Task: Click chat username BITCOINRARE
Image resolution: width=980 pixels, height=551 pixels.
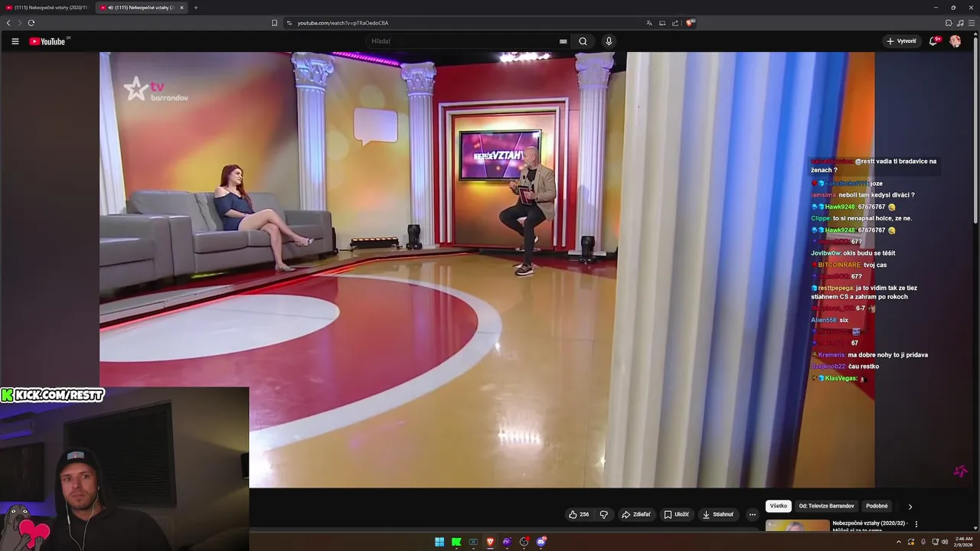Action: pyautogui.click(x=839, y=265)
